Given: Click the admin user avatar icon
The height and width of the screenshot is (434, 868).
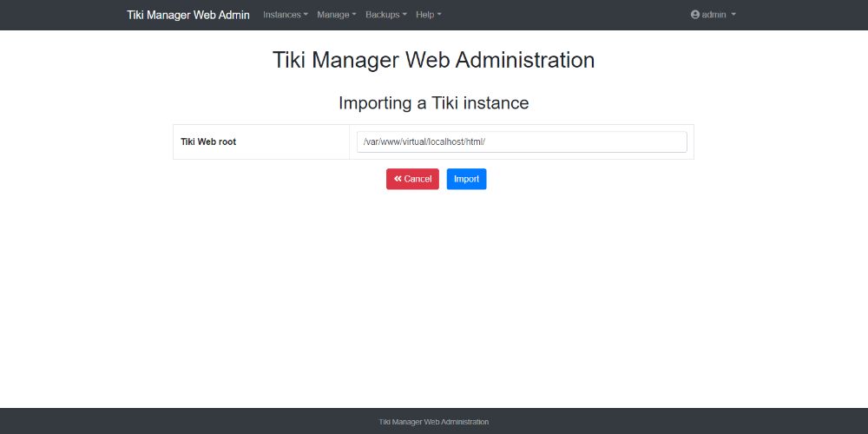Looking at the screenshot, I should [x=695, y=15].
